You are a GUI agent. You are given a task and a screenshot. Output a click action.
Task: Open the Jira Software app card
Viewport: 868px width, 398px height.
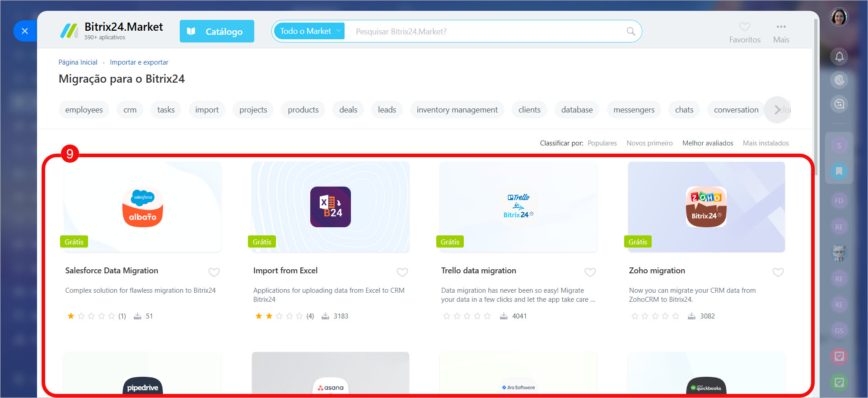click(518, 373)
